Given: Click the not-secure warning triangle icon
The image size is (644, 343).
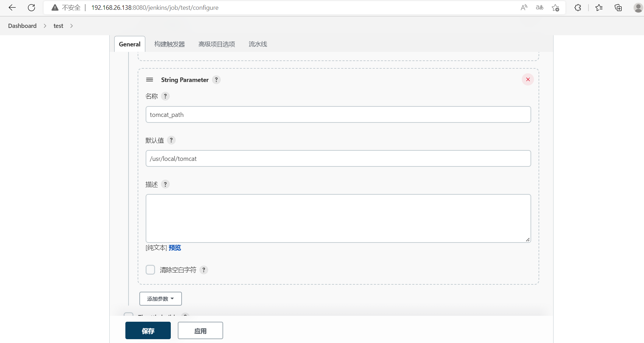Looking at the screenshot, I should pyautogui.click(x=55, y=8).
